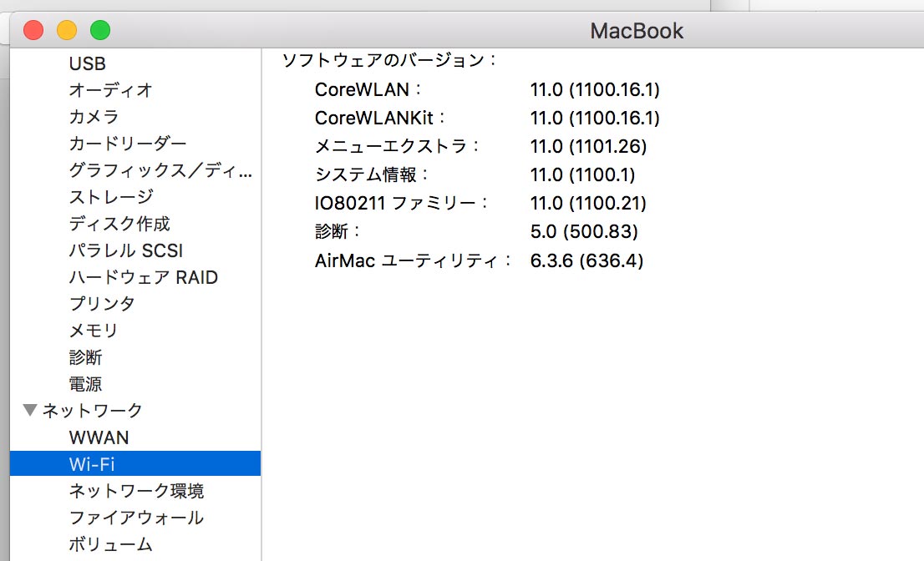Select ストレージ in the sidebar
The width and height of the screenshot is (924, 561).
pos(111,197)
